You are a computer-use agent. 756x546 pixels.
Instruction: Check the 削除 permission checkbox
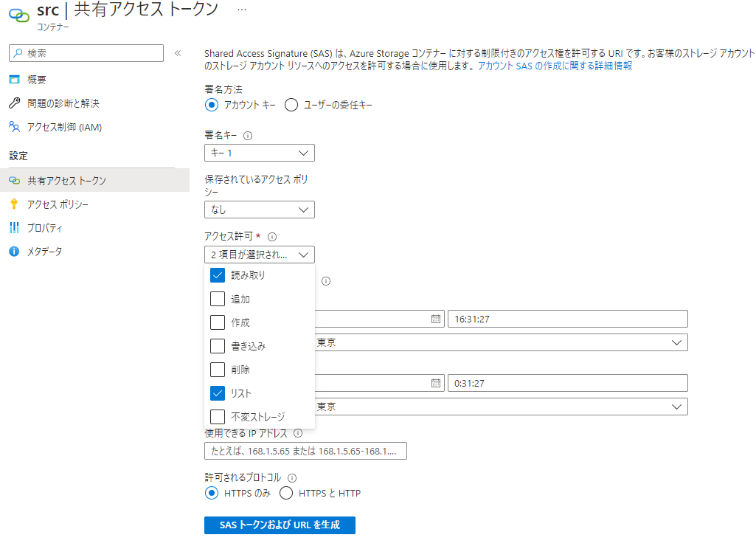pyautogui.click(x=218, y=370)
